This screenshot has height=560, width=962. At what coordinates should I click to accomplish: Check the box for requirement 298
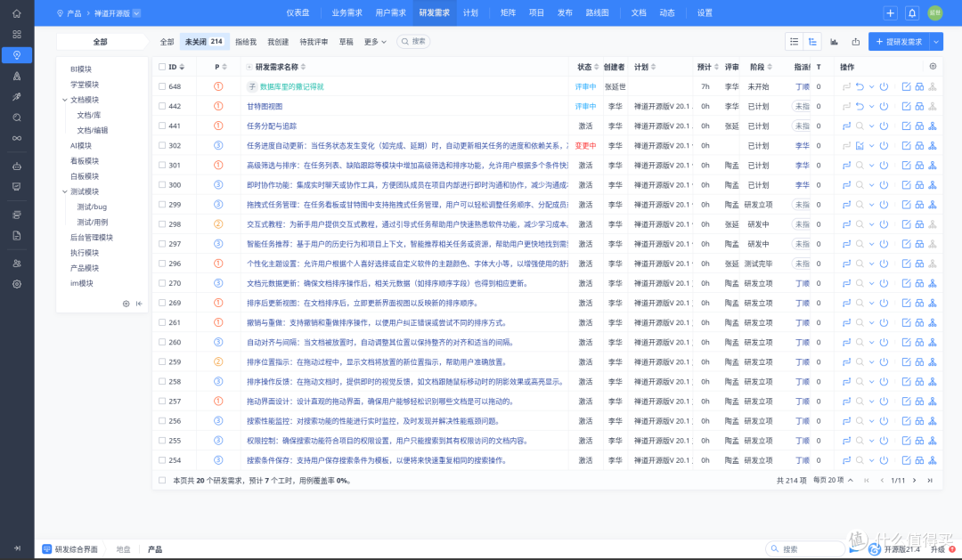(x=162, y=223)
